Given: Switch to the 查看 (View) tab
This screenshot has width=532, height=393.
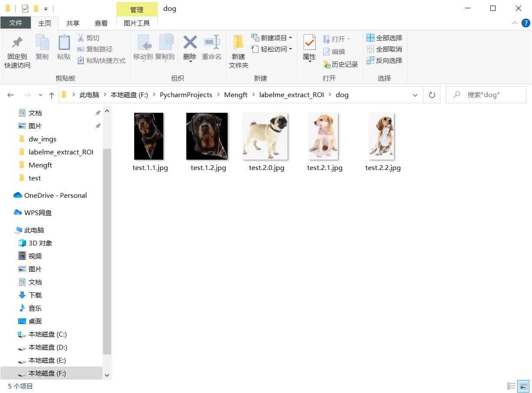Looking at the screenshot, I should click(x=101, y=23).
